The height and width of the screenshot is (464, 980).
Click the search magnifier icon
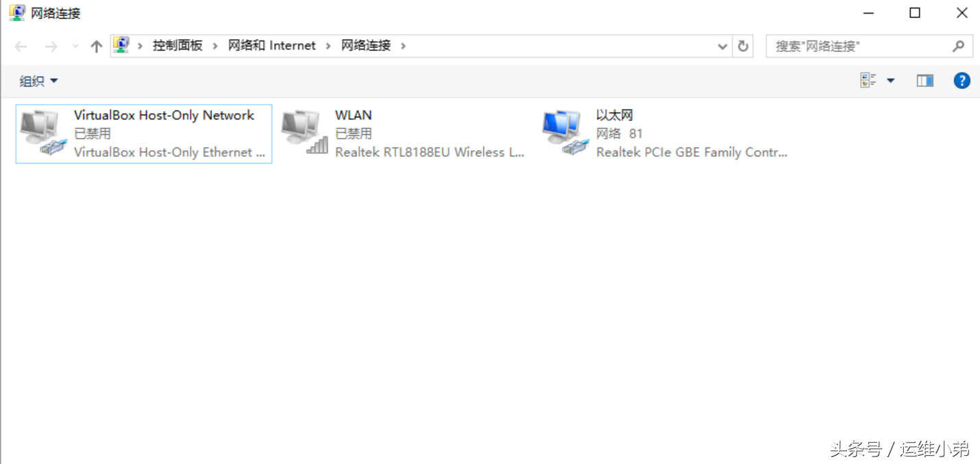[x=958, y=46]
